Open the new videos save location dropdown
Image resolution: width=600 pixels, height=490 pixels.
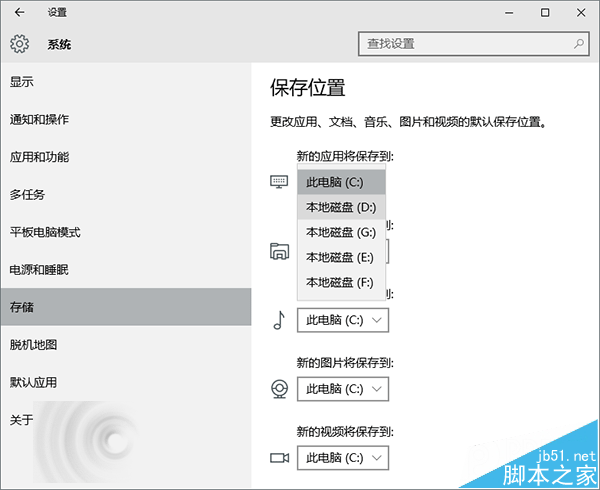tap(343, 458)
